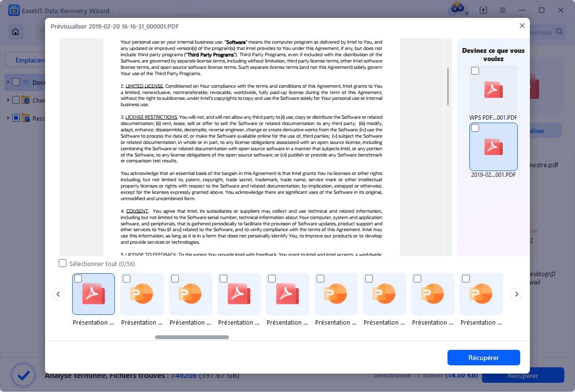Click the EaseUS Data Recovery Wizard logo icon

click(x=14, y=10)
